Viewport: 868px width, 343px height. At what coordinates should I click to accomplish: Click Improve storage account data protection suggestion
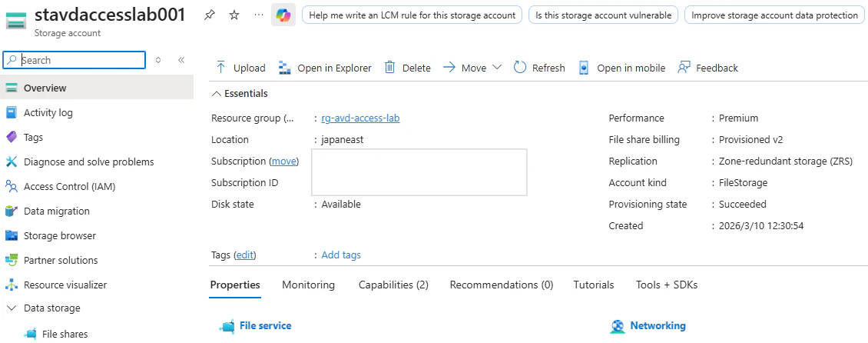click(x=774, y=15)
